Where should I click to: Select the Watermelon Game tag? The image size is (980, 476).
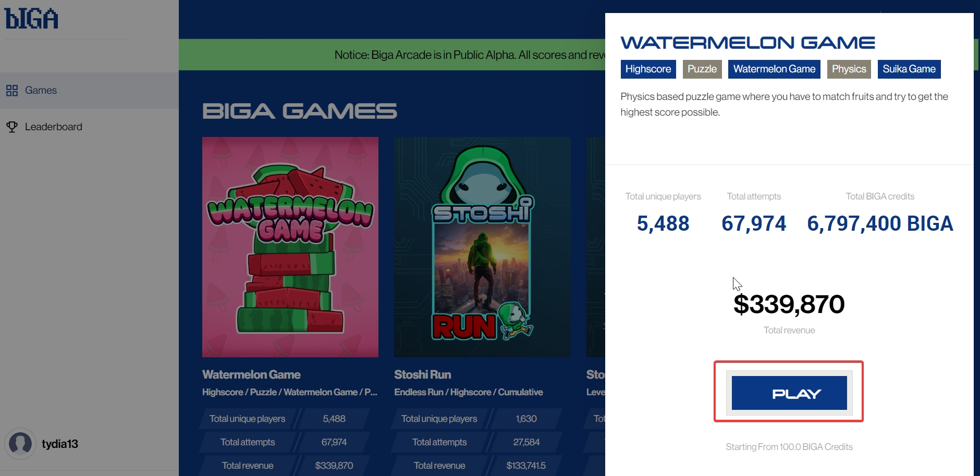pyautogui.click(x=774, y=69)
